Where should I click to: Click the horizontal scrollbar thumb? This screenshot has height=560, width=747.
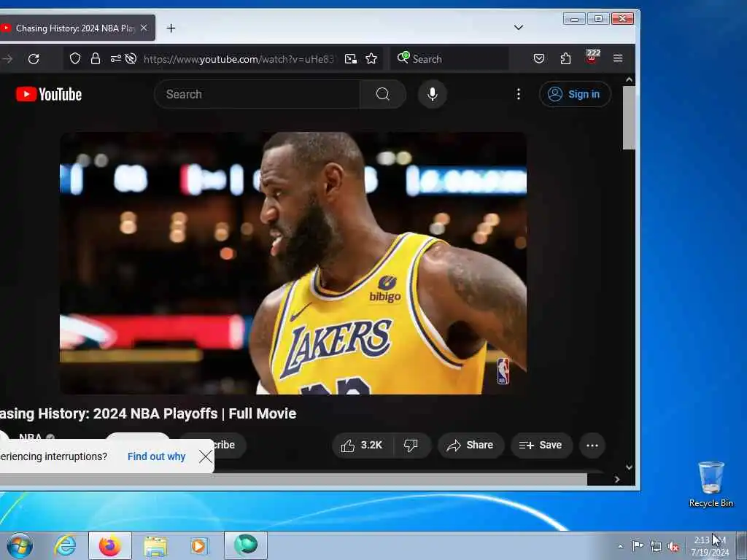coord(293,480)
